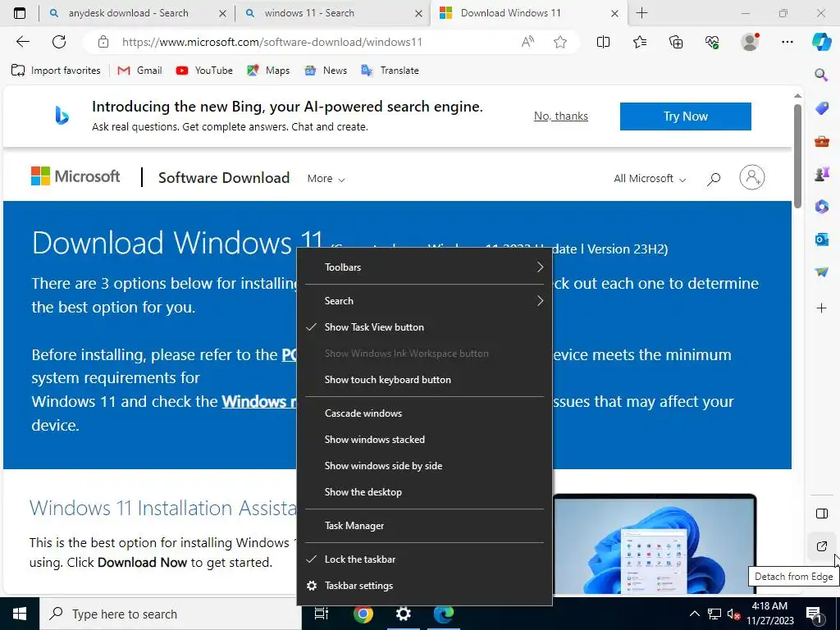Open the Collections icon

pos(676,42)
